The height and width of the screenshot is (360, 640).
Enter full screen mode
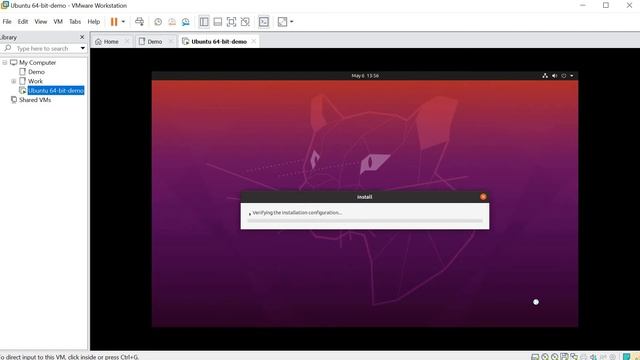231,22
